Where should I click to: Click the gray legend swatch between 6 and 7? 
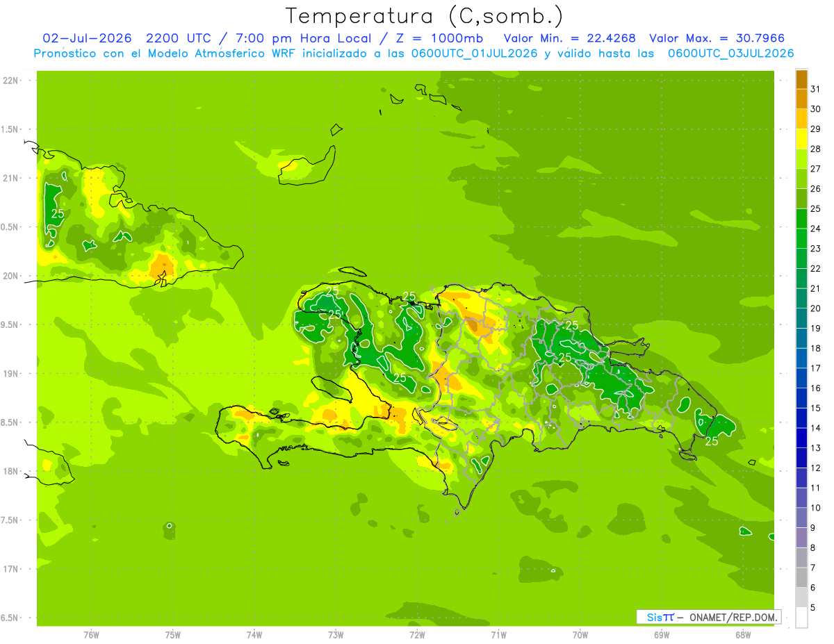pyautogui.click(x=801, y=577)
